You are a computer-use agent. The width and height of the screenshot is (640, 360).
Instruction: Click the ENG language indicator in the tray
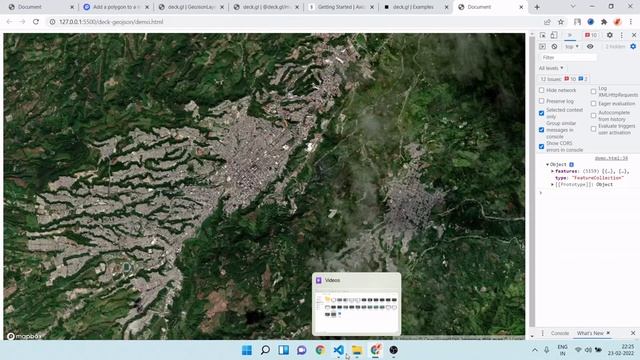562,350
